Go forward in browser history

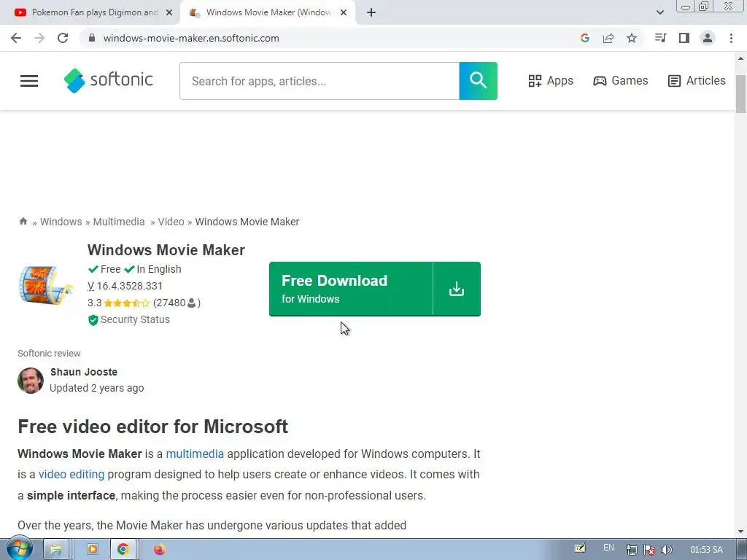click(x=39, y=38)
